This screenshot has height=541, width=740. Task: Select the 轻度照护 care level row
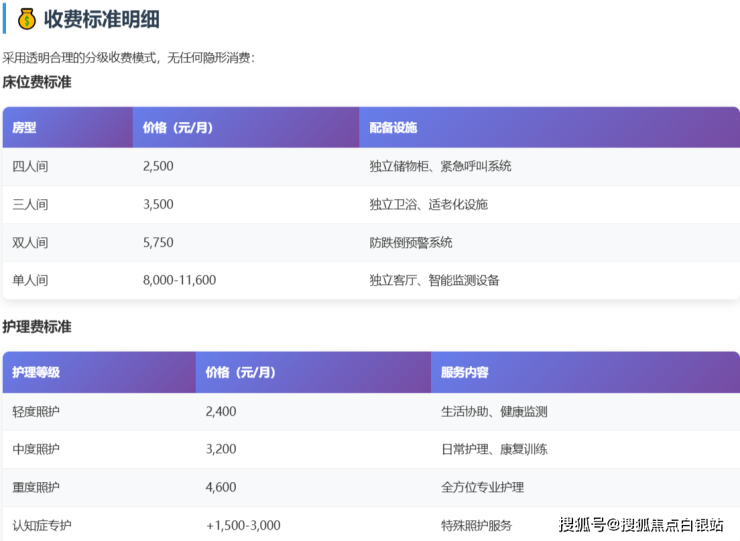coord(36,411)
